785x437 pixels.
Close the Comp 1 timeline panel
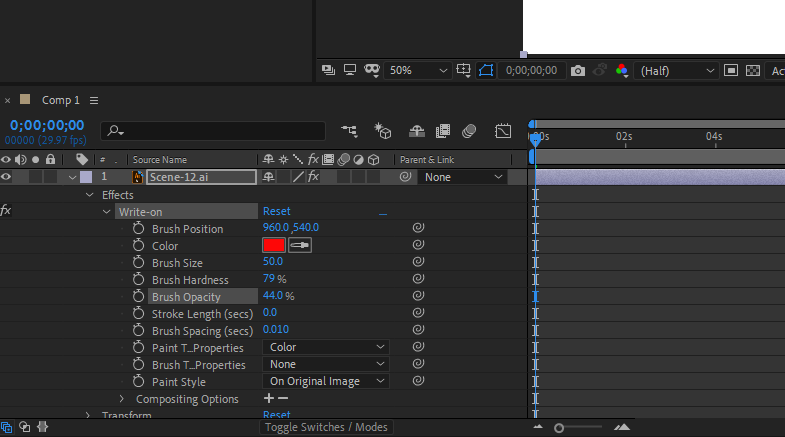coord(8,100)
